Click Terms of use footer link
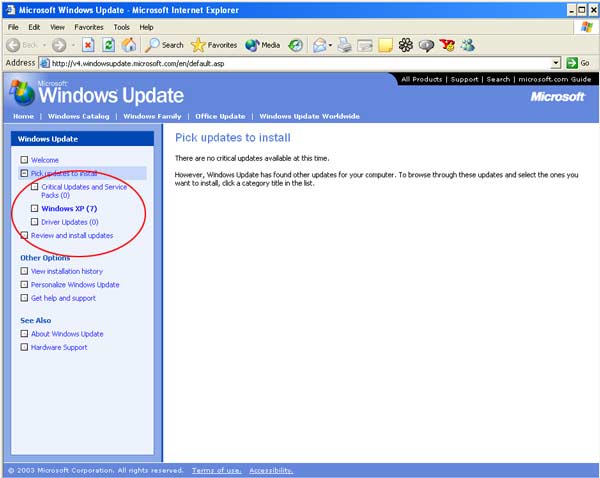 (217, 470)
